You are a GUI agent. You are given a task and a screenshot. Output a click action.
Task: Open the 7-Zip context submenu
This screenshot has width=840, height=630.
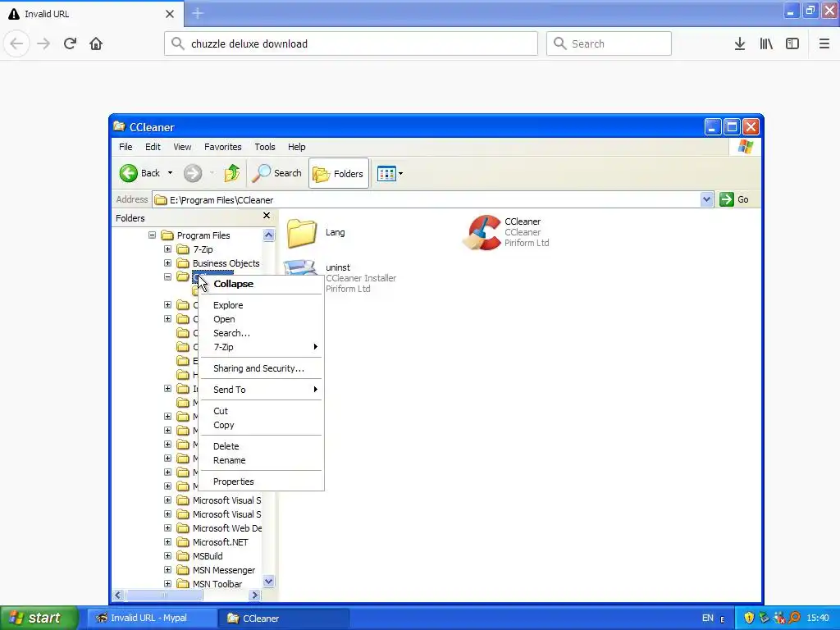point(261,347)
